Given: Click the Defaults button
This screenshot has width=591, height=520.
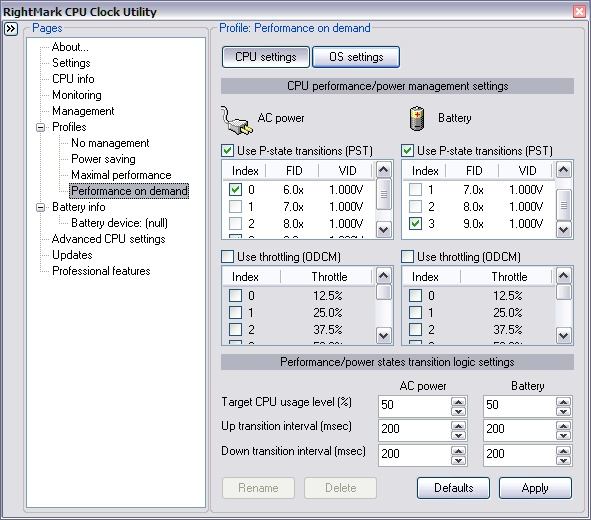Looking at the screenshot, I should (453, 488).
